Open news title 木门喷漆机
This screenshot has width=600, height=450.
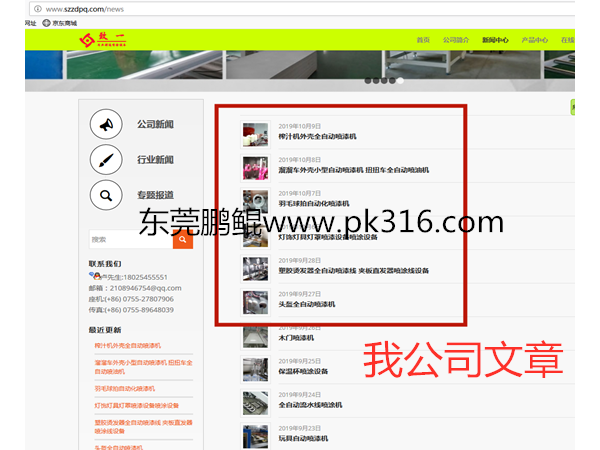click(x=296, y=338)
